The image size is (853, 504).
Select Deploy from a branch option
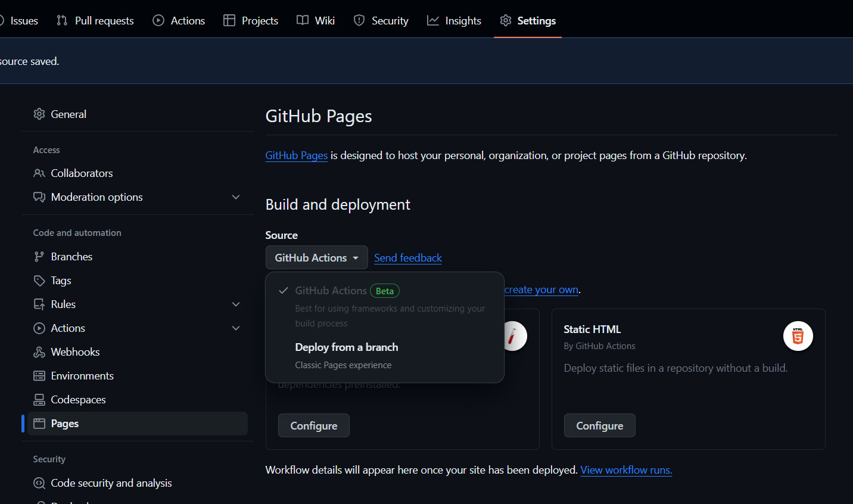tap(385, 356)
